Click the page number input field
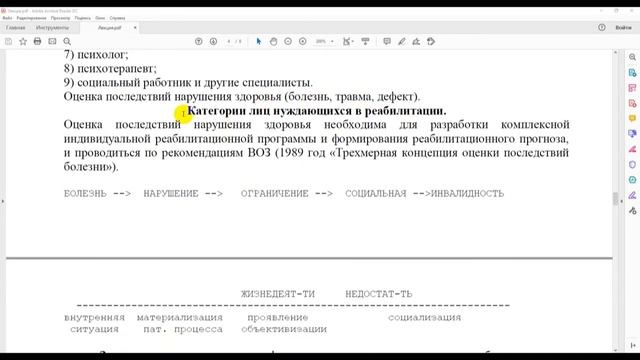This screenshot has height=360, width=640. [229, 41]
